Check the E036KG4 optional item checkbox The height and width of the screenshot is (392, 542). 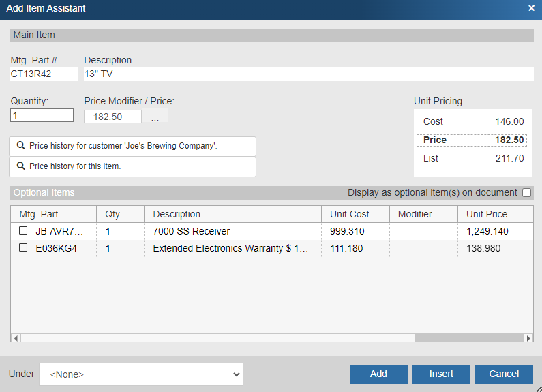pyautogui.click(x=23, y=248)
